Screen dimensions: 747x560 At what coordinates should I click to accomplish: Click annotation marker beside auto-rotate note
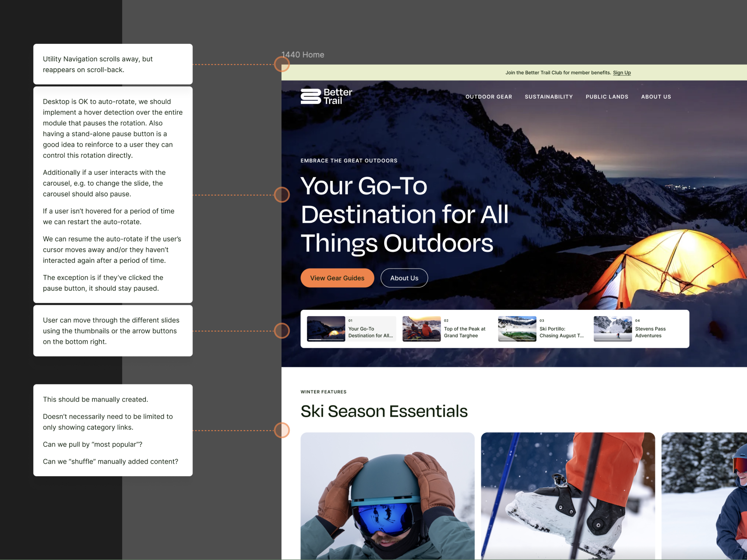pyautogui.click(x=282, y=195)
